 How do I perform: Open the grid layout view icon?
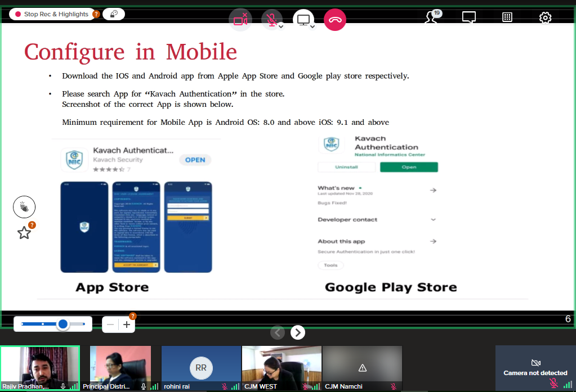(x=507, y=17)
